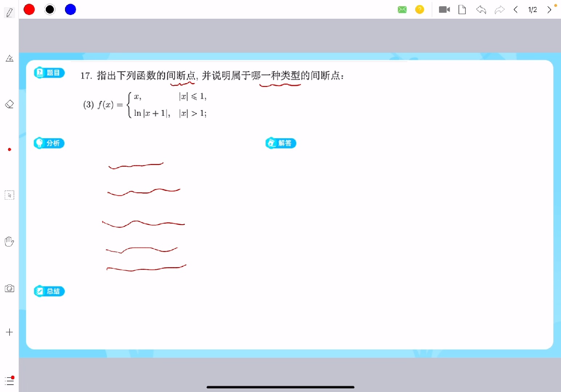Undo the last stroke
The width and height of the screenshot is (561, 392).
click(481, 10)
